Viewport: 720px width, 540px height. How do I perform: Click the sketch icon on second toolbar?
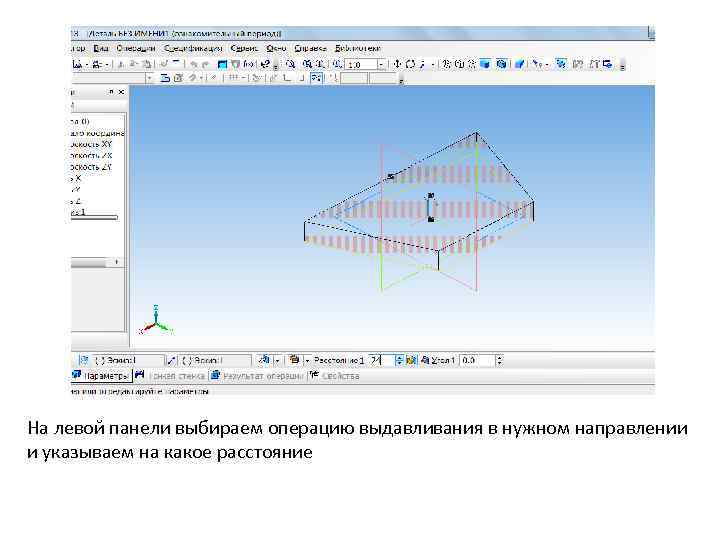pos(165,78)
